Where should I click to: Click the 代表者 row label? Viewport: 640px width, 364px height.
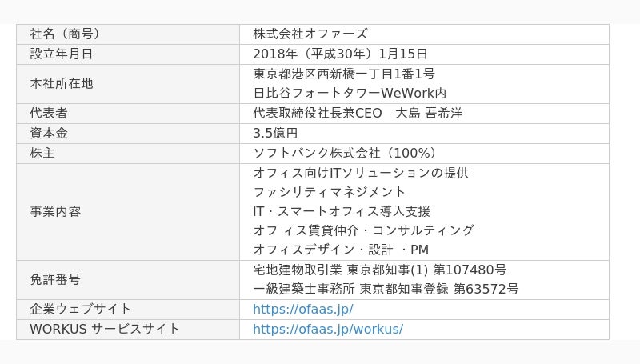point(49,114)
